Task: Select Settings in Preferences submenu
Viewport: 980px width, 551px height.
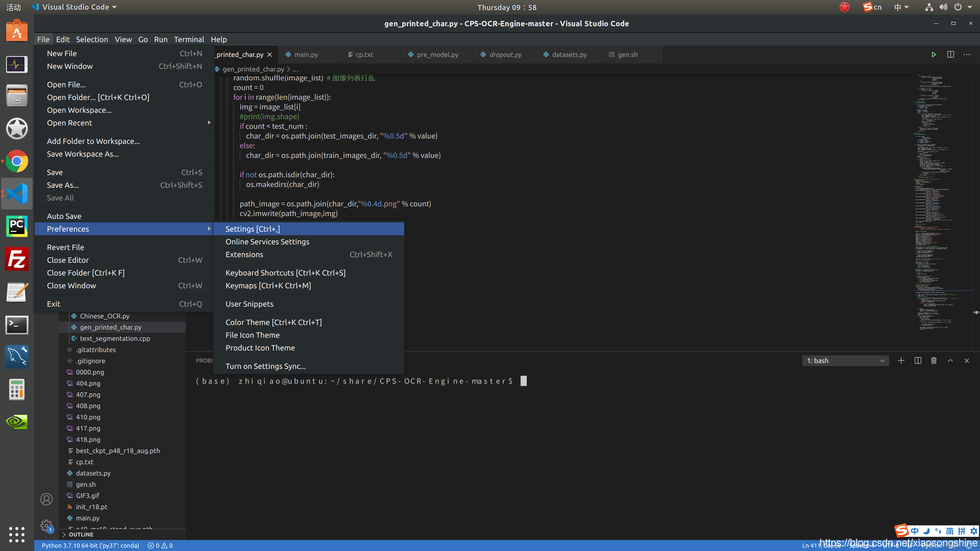Action: click(x=252, y=229)
